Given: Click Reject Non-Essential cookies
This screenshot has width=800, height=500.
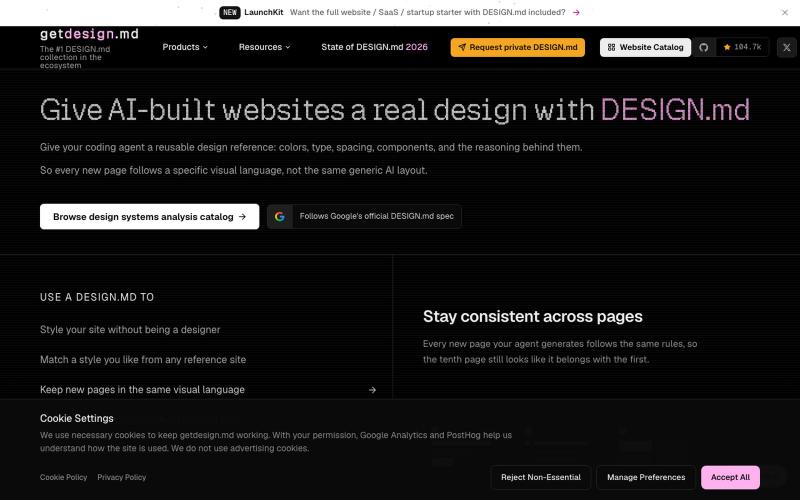Looking at the screenshot, I should click(541, 478).
